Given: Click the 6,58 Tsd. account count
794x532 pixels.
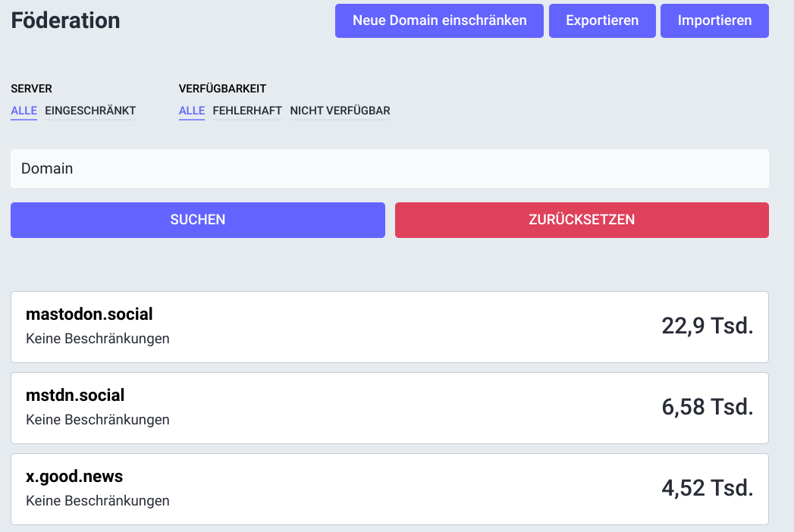Looking at the screenshot, I should tap(707, 407).
